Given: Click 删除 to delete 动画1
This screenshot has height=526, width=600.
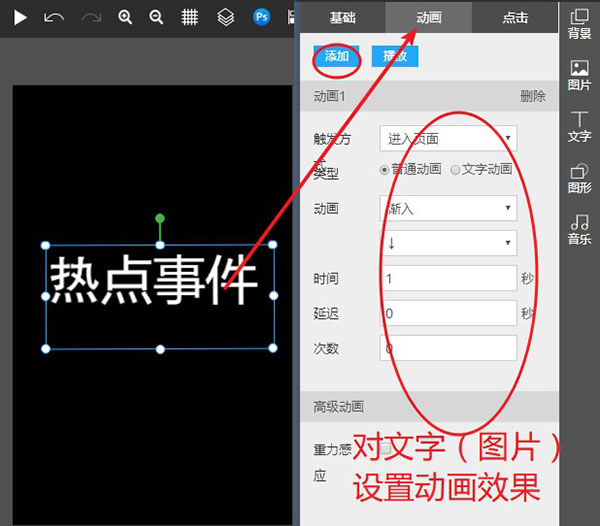Looking at the screenshot, I should click(533, 96).
